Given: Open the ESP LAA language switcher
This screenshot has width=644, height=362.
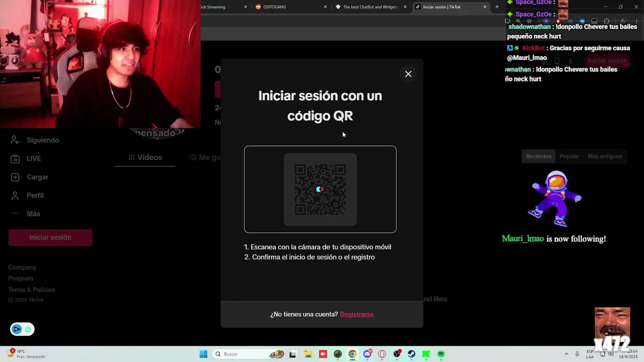Looking at the screenshot, I should [590, 354].
